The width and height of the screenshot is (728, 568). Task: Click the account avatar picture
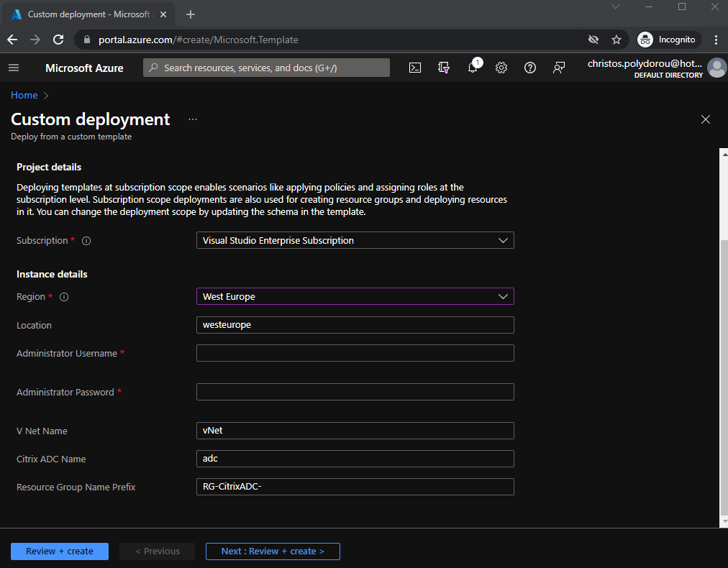[x=717, y=68]
